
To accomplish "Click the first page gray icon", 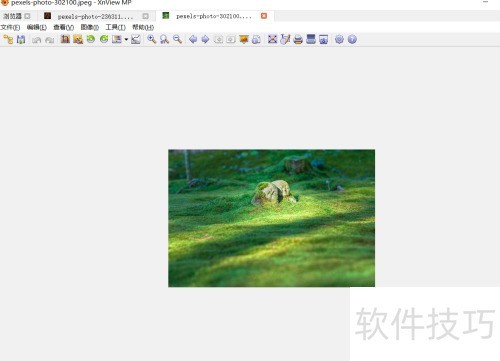I will (x=218, y=40).
